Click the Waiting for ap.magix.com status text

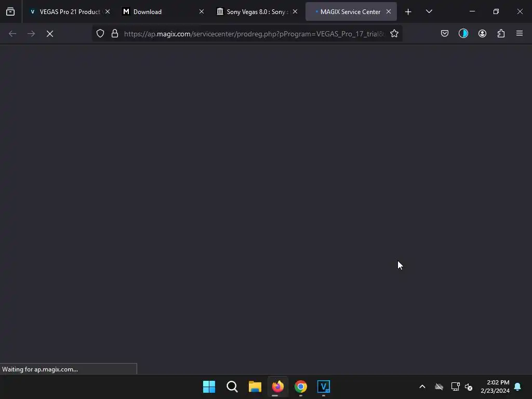pyautogui.click(x=40, y=369)
